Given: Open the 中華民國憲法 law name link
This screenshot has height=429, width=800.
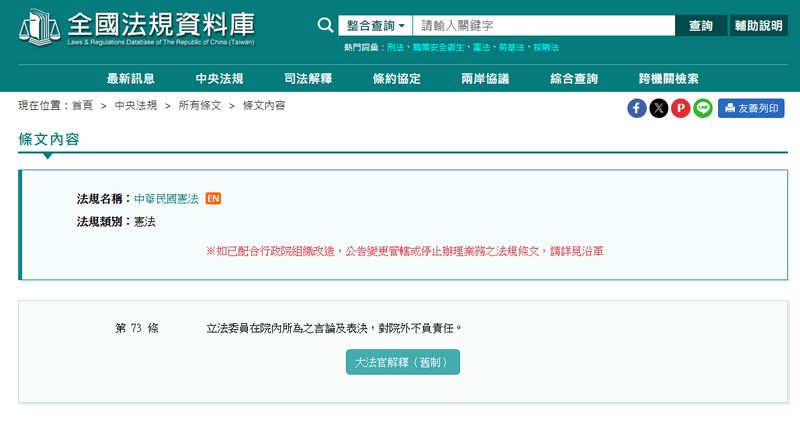Looking at the screenshot, I should coord(166,199).
